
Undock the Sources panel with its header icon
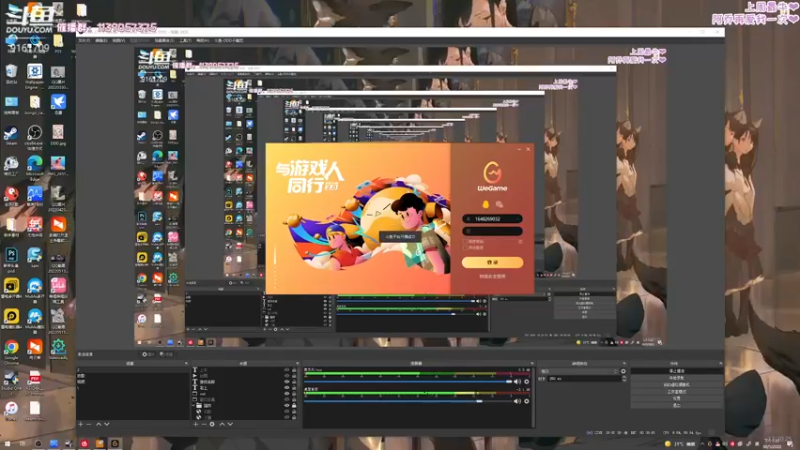[x=297, y=363]
